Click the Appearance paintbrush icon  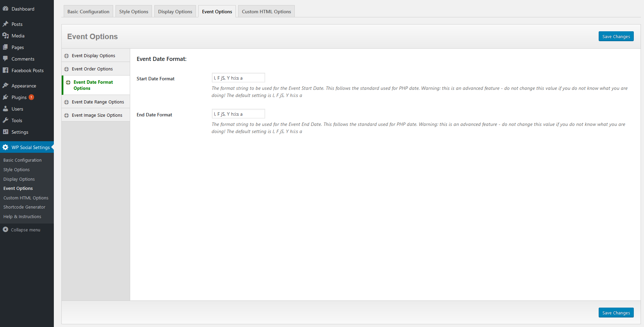pyautogui.click(x=5, y=86)
